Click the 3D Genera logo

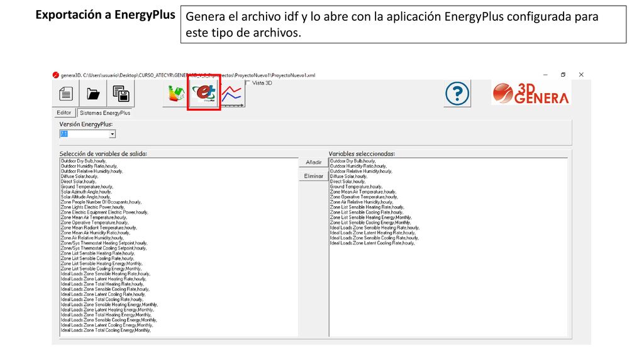[531, 93]
